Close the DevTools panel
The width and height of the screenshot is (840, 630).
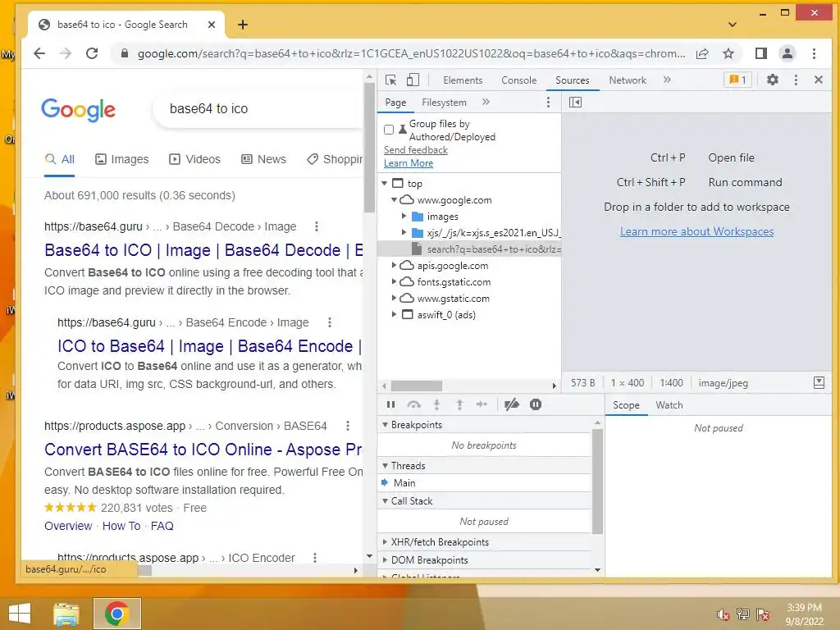[x=818, y=80]
